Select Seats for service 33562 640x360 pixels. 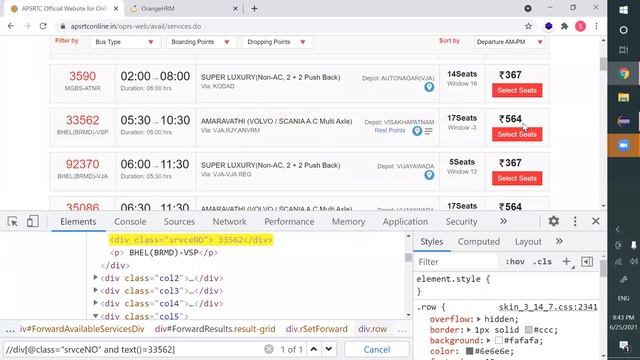[x=517, y=134]
